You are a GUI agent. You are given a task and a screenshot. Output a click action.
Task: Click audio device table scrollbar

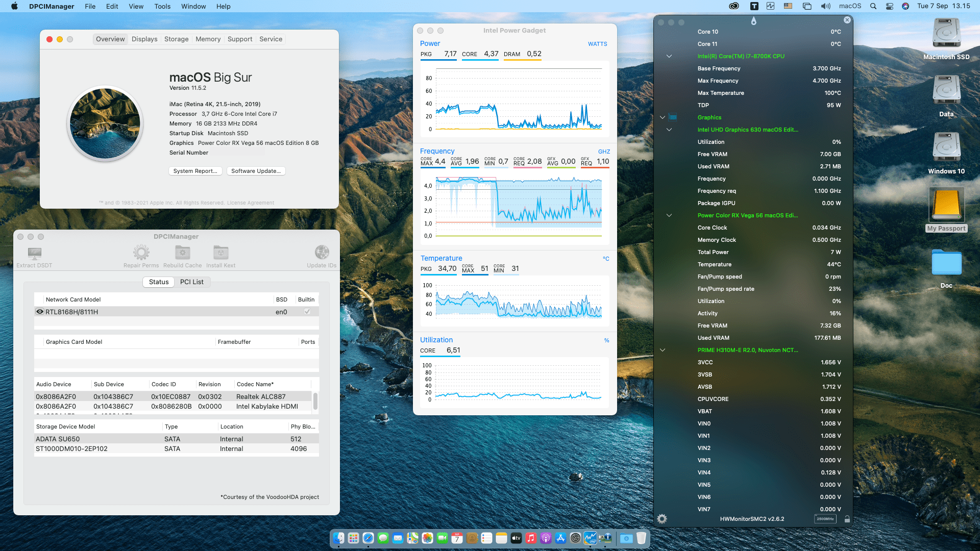(x=315, y=401)
